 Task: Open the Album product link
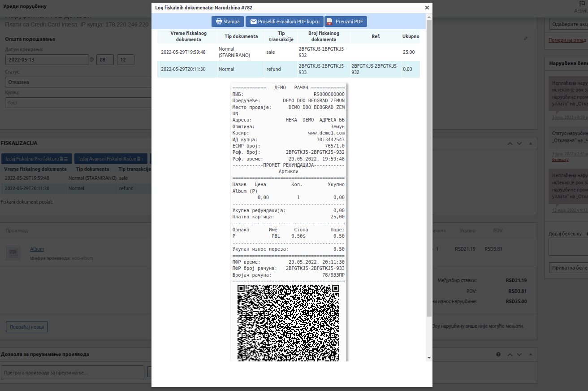(x=37, y=249)
